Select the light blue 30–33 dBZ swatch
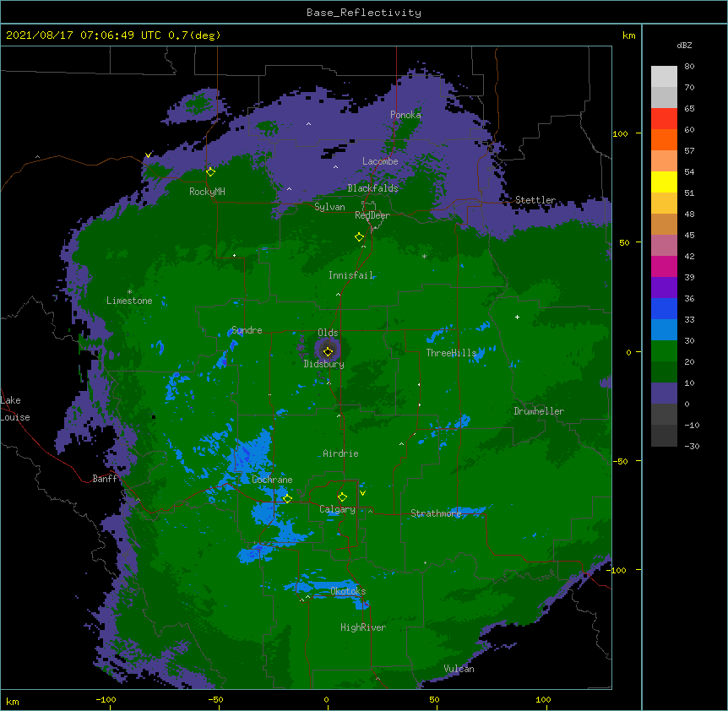The width and height of the screenshot is (728, 711). 664,329
